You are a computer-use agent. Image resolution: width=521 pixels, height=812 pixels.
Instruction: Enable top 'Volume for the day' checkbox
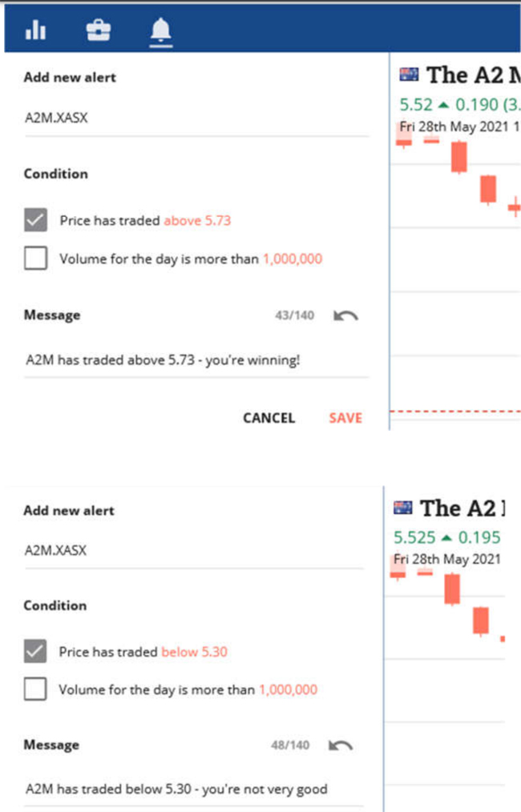click(x=35, y=258)
